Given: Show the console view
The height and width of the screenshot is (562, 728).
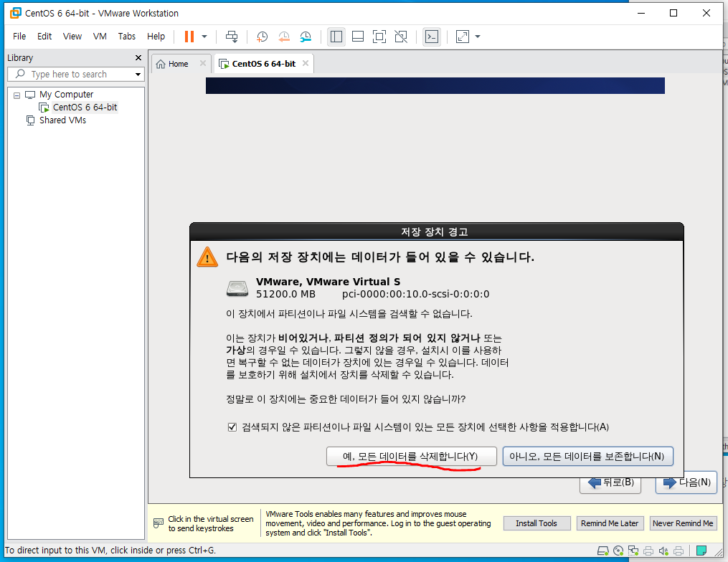Looking at the screenshot, I should coord(431,37).
